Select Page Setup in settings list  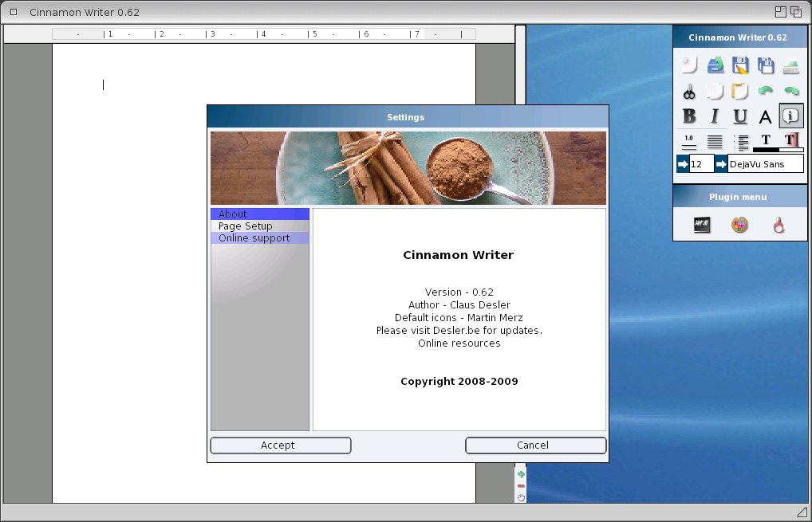click(246, 226)
